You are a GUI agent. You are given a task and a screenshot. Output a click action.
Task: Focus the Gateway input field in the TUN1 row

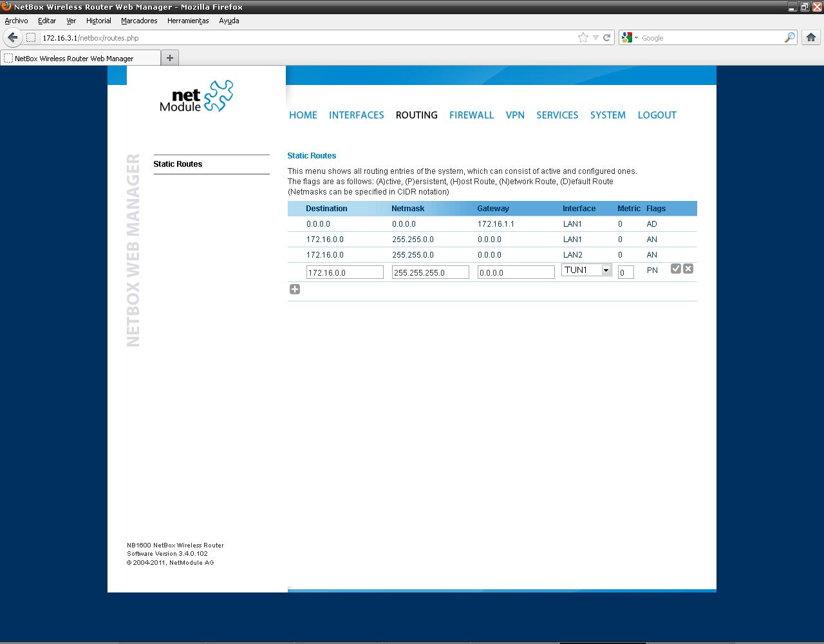pyautogui.click(x=516, y=272)
